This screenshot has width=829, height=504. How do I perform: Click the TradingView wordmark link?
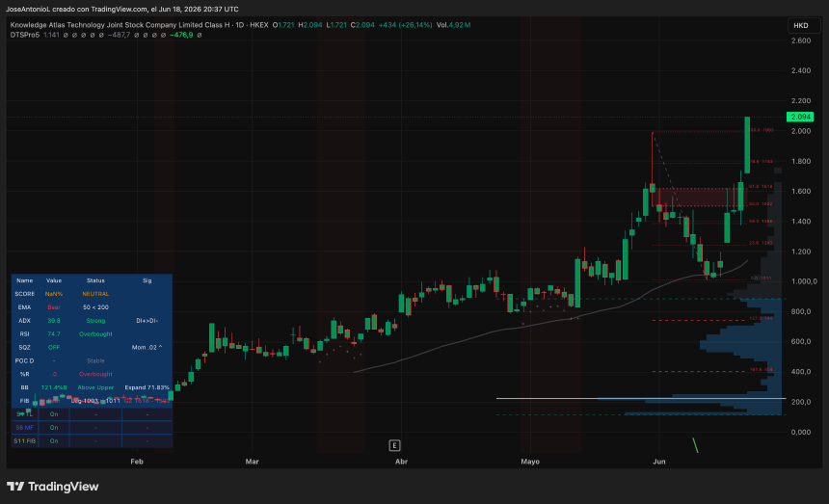pyautogui.click(x=63, y=487)
